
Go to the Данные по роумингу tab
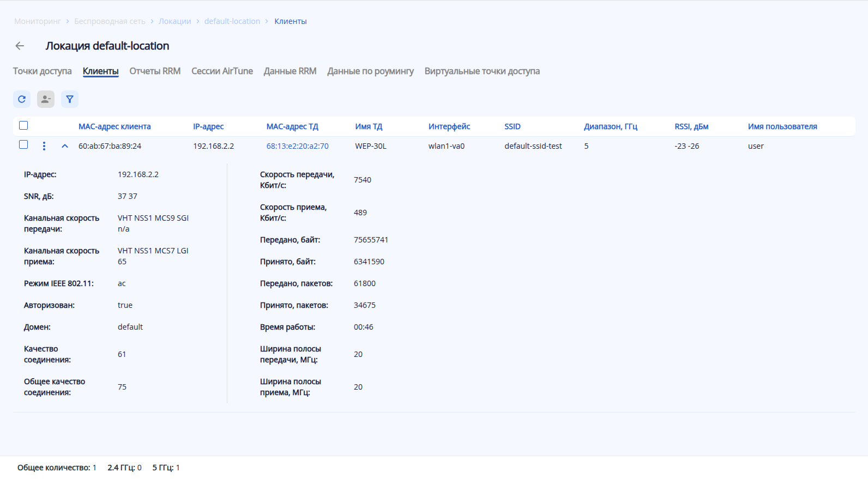[x=370, y=71]
